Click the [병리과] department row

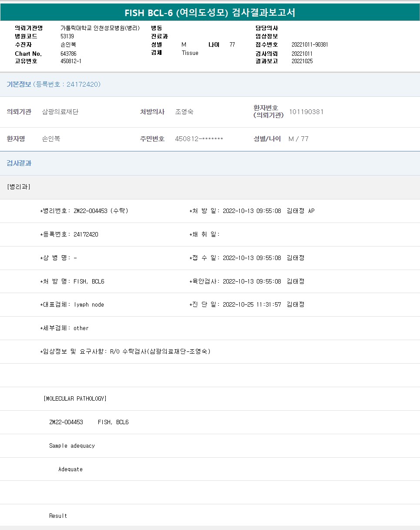pos(19,187)
